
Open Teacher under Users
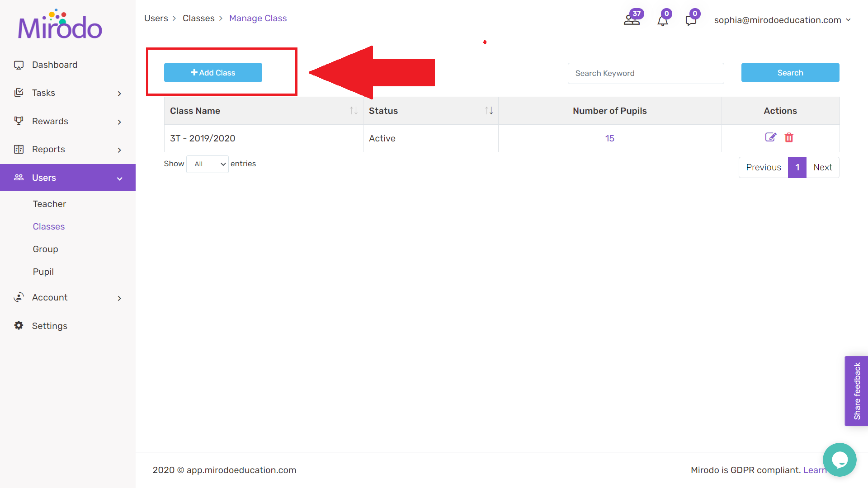(49, 204)
